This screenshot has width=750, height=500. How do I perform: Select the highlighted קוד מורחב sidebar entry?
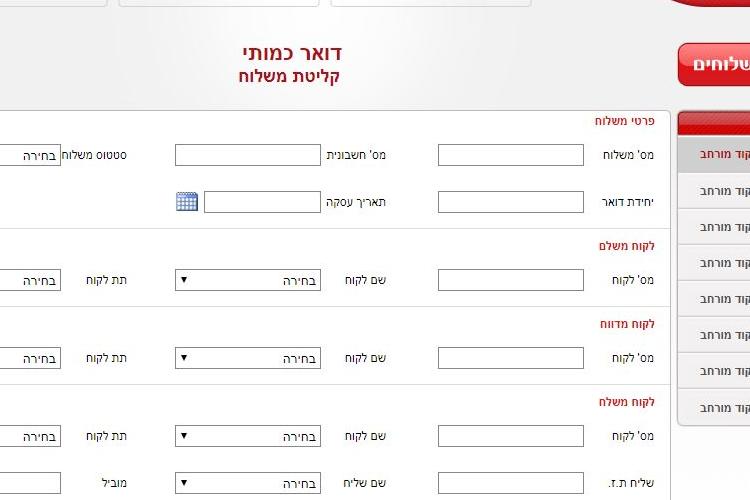click(714, 154)
